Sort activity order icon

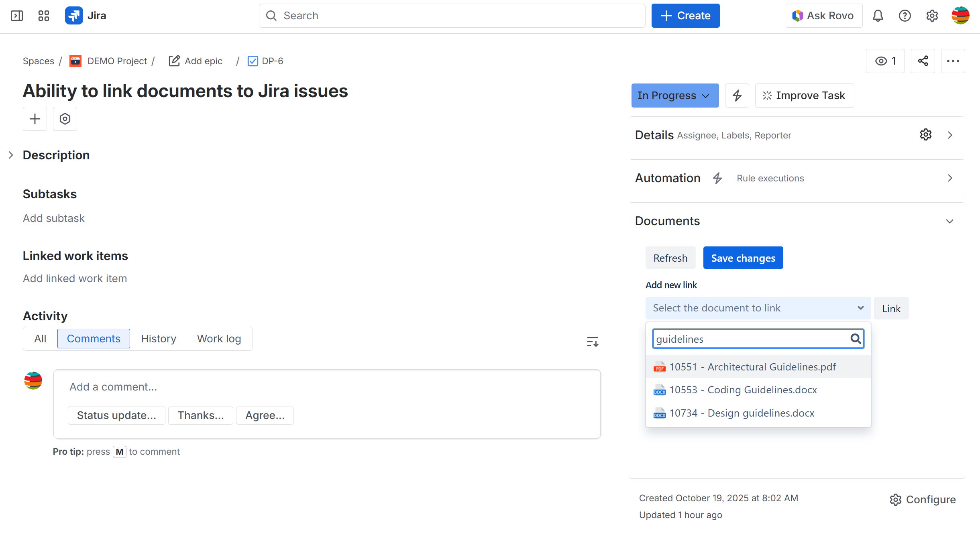pos(592,342)
